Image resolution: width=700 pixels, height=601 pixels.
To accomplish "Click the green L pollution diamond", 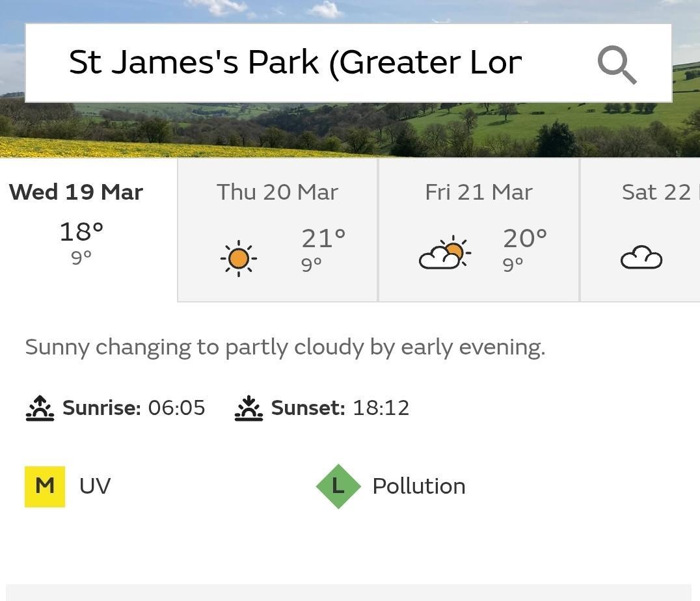I will tap(338, 487).
